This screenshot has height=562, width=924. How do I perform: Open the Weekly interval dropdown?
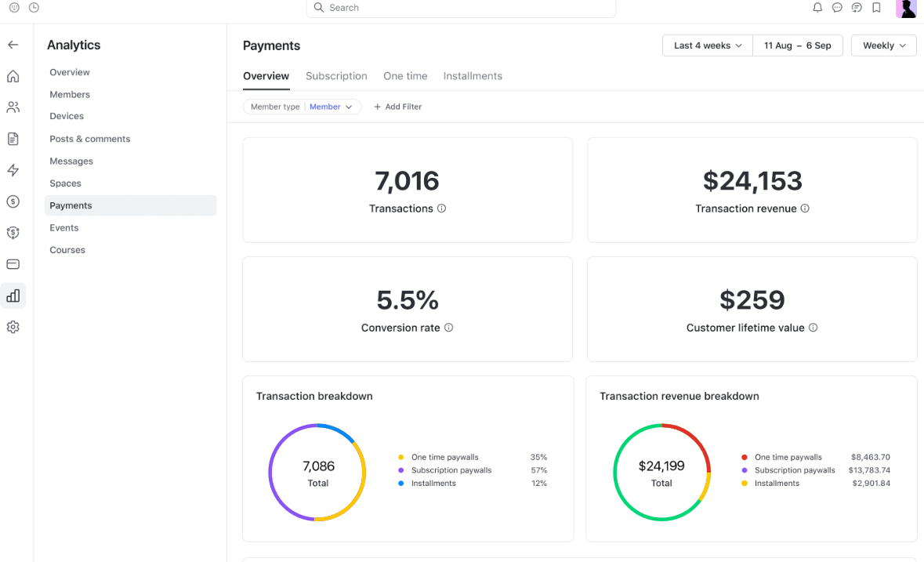(x=883, y=45)
